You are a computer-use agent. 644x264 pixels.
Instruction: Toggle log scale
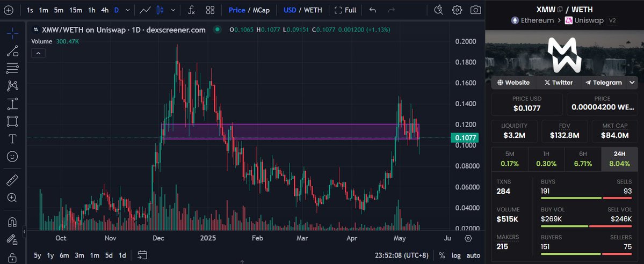pyautogui.click(x=456, y=255)
